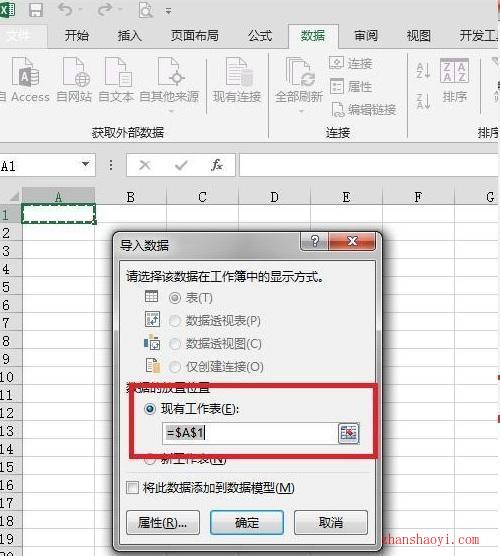Click the range selector icon in location field

349,433
